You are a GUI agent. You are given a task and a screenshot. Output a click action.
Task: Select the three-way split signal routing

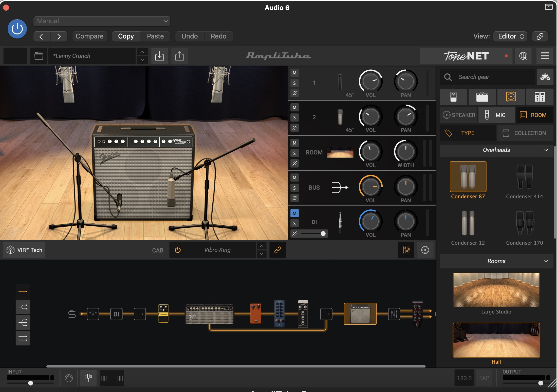23,323
